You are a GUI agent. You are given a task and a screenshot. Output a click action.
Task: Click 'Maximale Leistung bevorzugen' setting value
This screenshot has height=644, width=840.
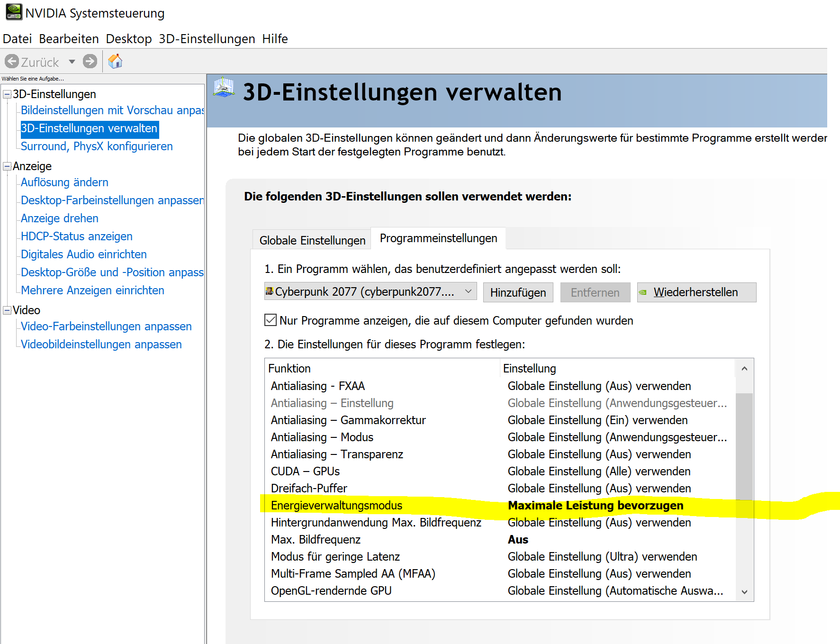point(596,506)
